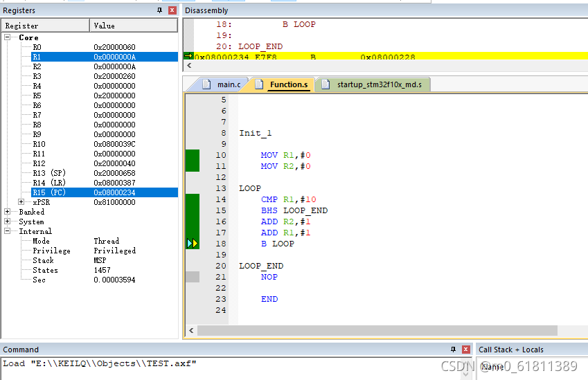The height and width of the screenshot is (380, 588).
Task: Select register R4 row
Action: pyautogui.click(x=105, y=86)
